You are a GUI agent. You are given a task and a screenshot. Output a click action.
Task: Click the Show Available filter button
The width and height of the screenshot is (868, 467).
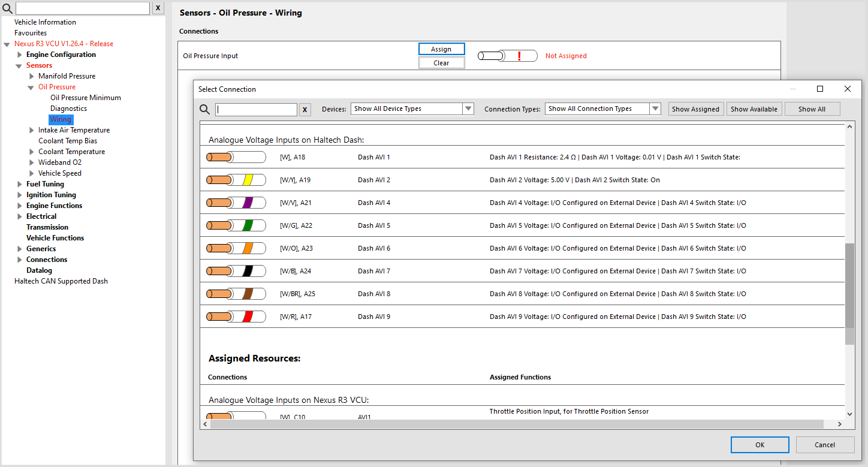click(754, 109)
